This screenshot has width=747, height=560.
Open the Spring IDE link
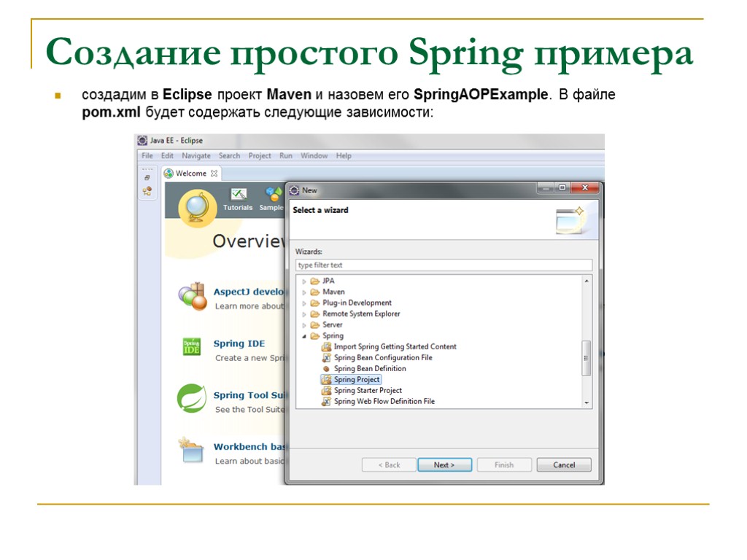click(239, 343)
